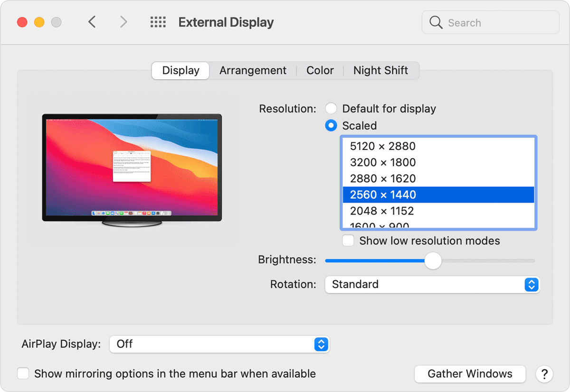Choose 2880 × 1620 resolution
The width and height of the screenshot is (570, 392).
[438, 178]
